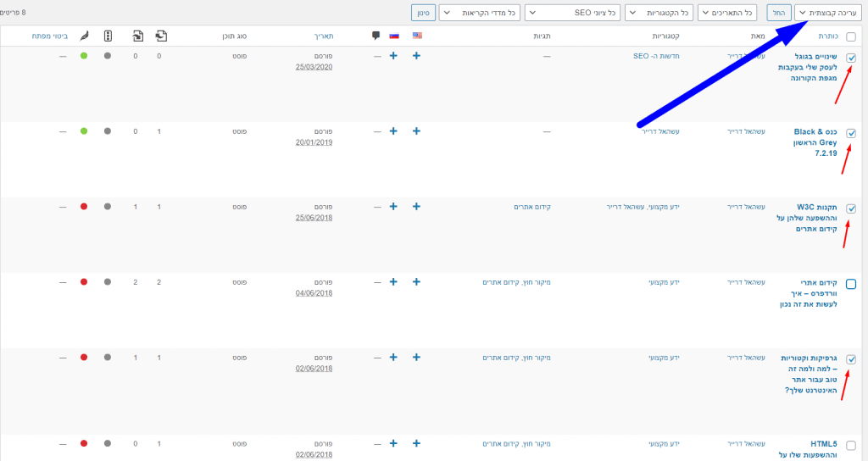This screenshot has height=461, width=868.
Task: Open post גרפיקות וקטוריות
Action: [x=810, y=374]
